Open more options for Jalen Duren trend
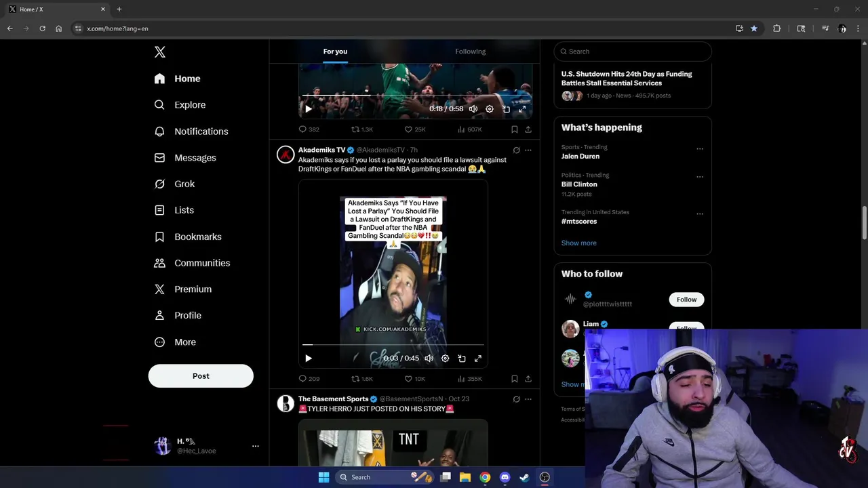 tap(700, 149)
